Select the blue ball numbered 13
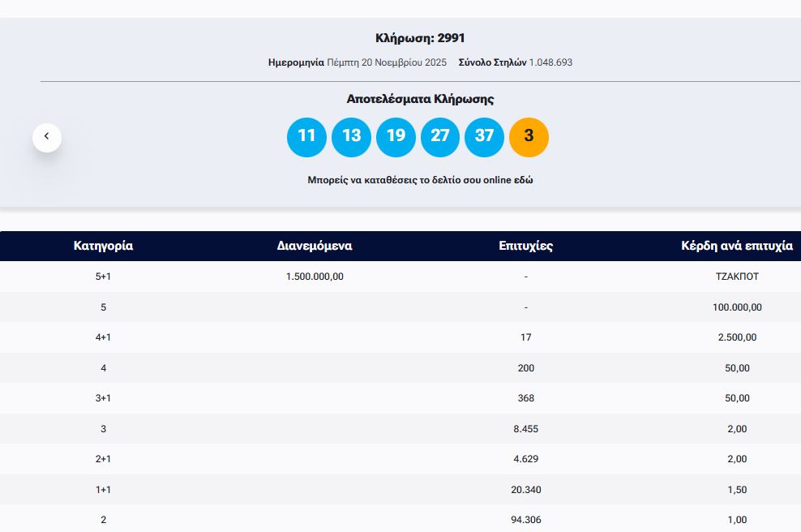Image resolution: width=801 pixels, height=532 pixels. pos(351,137)
